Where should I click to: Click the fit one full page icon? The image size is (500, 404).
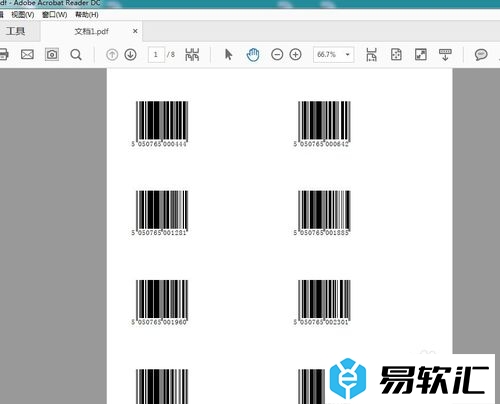coord(396,55)
